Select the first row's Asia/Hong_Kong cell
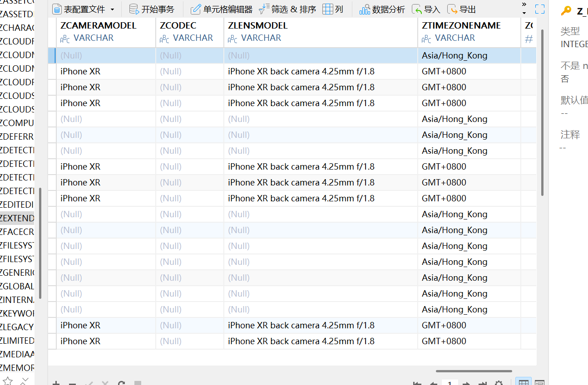588x385 pixels. (455, 56)
